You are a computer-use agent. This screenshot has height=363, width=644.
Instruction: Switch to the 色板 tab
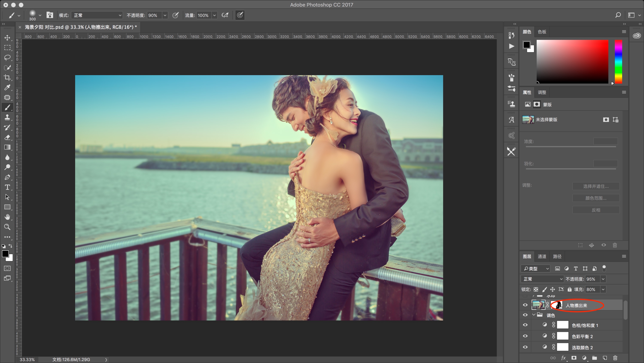click(x=542, y=32)
